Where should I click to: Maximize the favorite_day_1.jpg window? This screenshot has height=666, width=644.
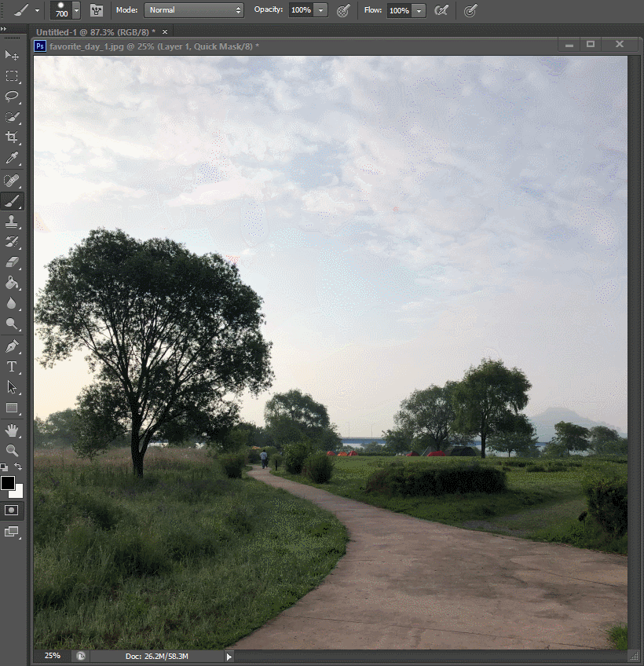click(x=591, y=44)
